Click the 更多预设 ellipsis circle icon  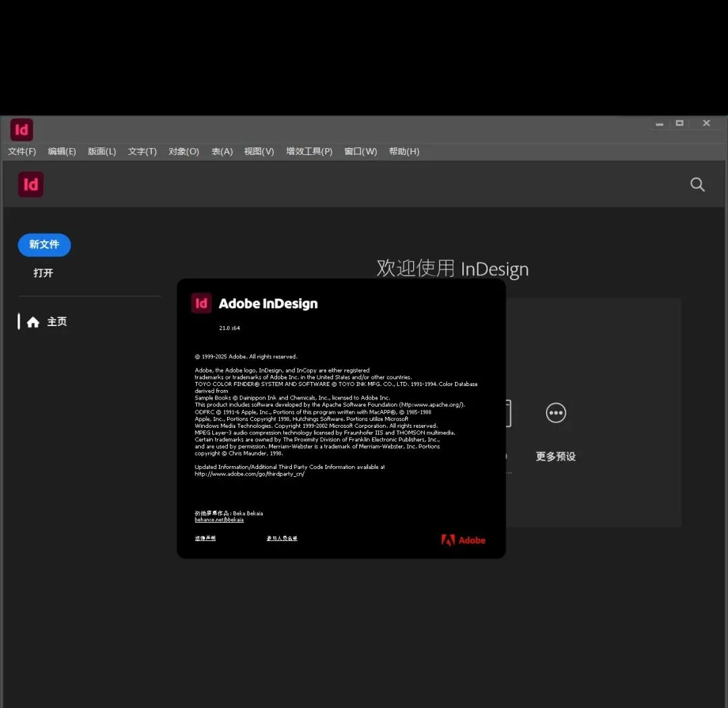coord(555,413)
